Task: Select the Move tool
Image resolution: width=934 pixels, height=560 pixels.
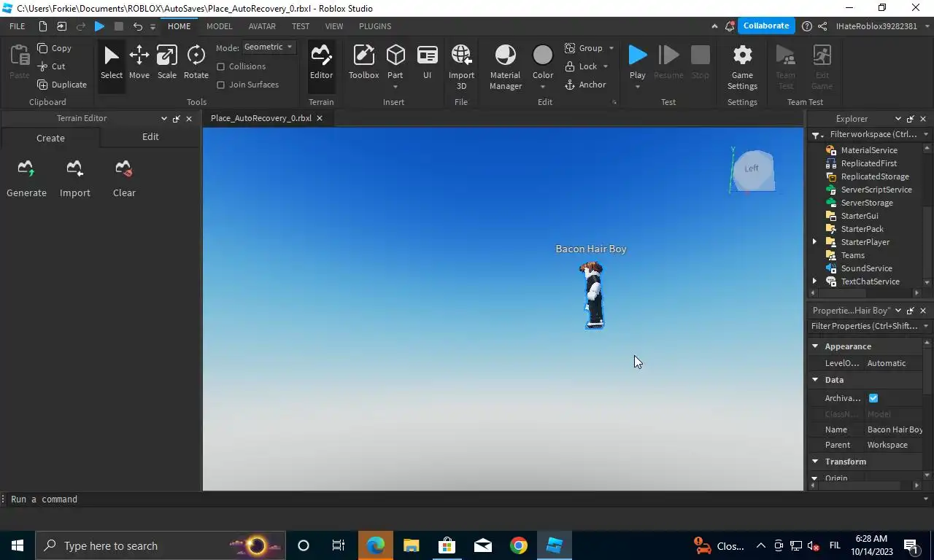Action: tap(139, 63)
